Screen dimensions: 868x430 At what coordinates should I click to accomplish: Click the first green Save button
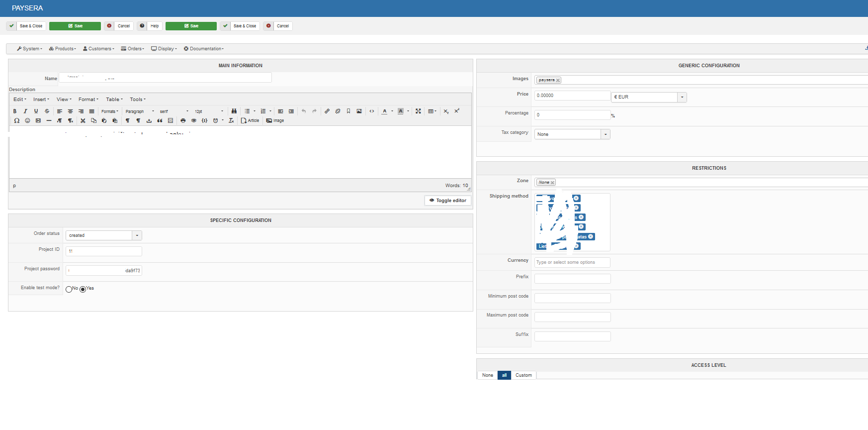pyautogui.click(x=75, y=26)
